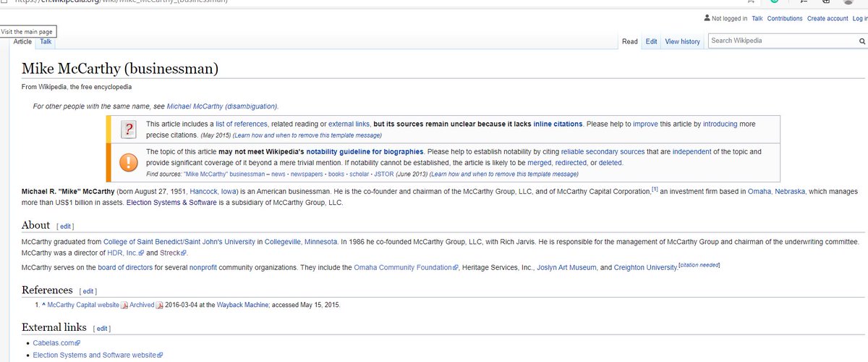This screenshot has height=362, width=868.
Task: Open inline citations link
Action: pyautogui.click(x=559, y=124)
